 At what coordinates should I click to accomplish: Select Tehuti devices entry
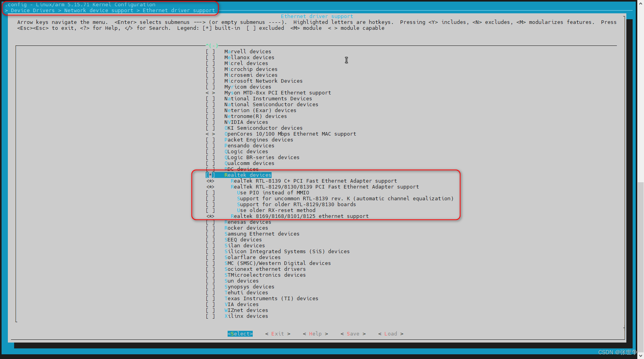(x=246, y=293)
